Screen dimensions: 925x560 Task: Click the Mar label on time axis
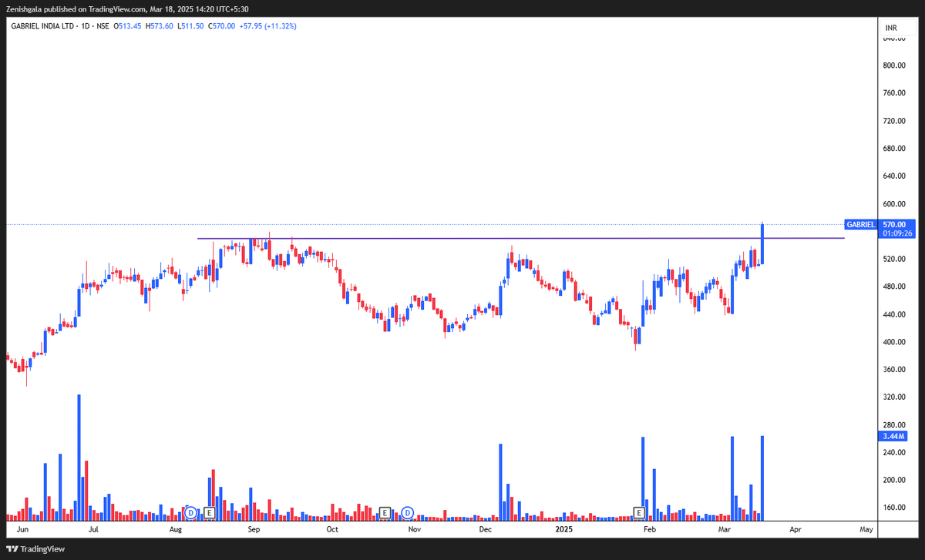pyautogui.click(x=725, y=530)
